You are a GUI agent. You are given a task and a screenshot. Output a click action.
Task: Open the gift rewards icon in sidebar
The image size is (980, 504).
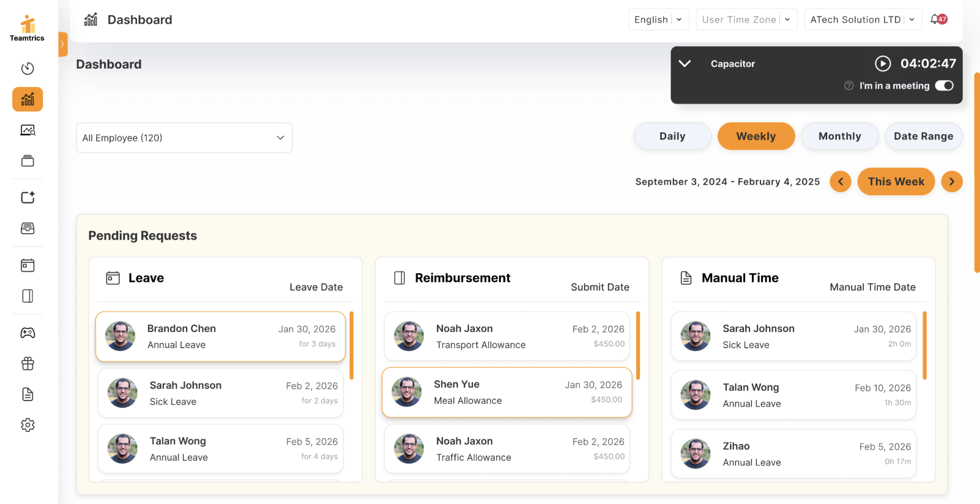point(28,363)
